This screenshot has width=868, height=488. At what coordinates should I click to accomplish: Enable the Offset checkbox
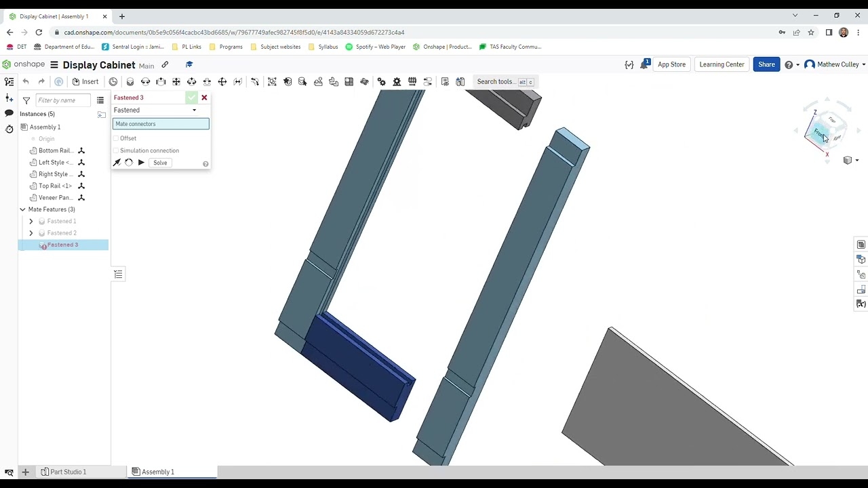(116, 138)
